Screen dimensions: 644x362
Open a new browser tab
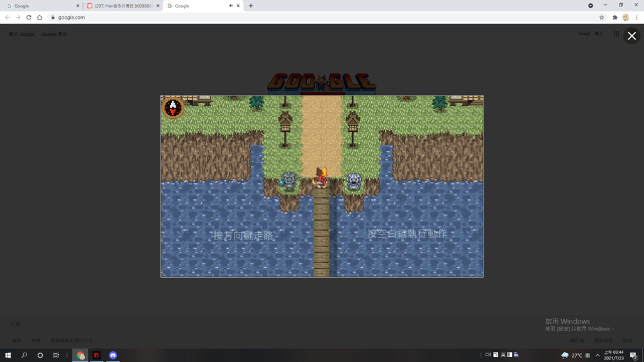click(251, 6)
